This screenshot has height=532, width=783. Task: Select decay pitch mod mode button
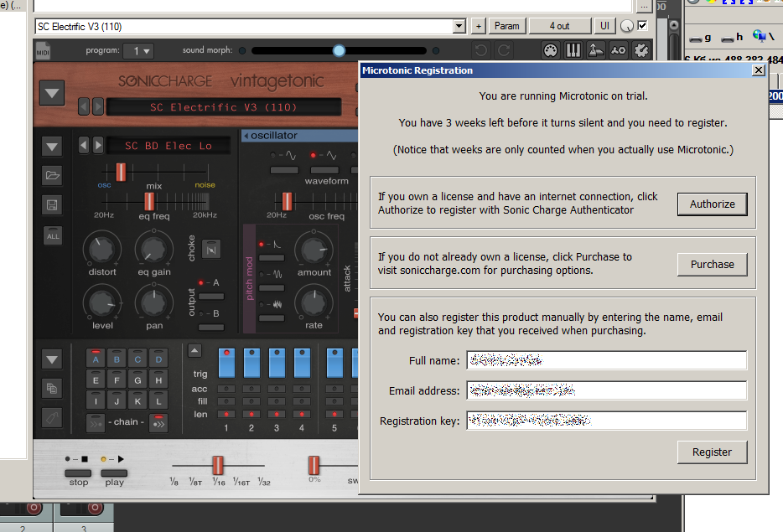(272, 258)
